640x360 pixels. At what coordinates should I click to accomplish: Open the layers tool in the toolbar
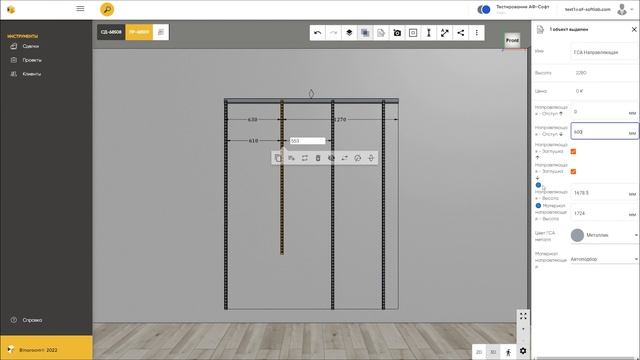[x=349, y=33]
